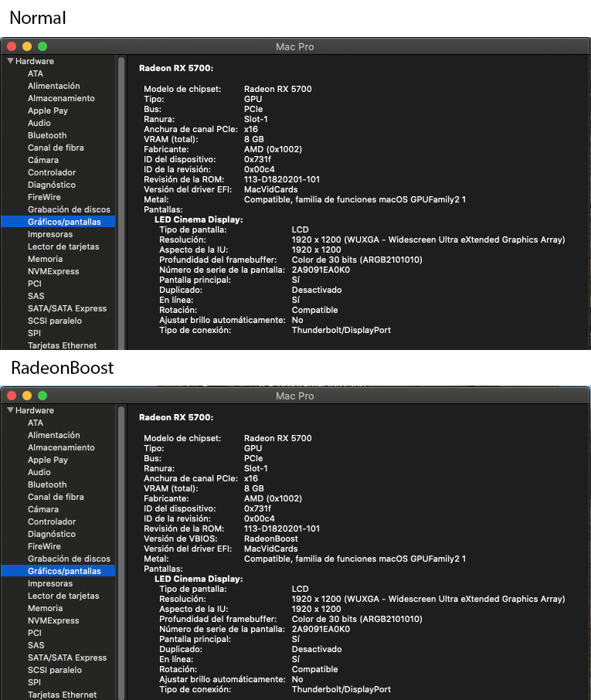Open Diagnóstico in the Normal window sidebar
The height and width of the screenshot is (700, 591).
click(51, 185)
